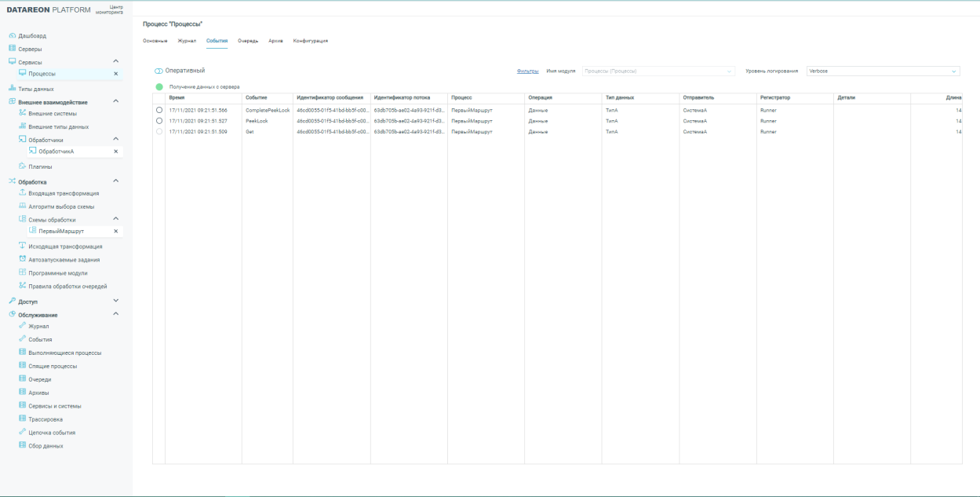Click the Серверы icon in sidebar
980x497 pixels.
(12, 49)
